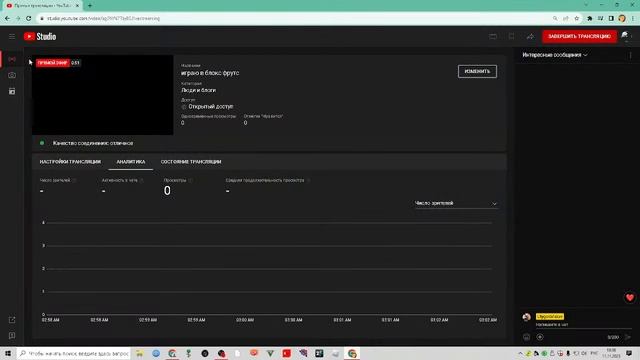Open the emoji picker in chat
Screen dimensions: 640x360
pos(527,337)
